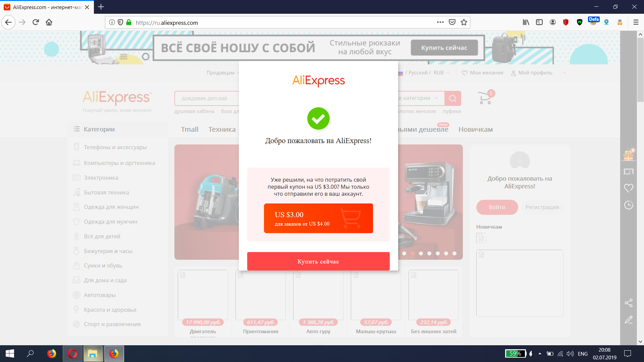Screen dimensions: 644x362
Task: Open viewing history clock icon in sidebar
Action: click(x=629, y=205)
